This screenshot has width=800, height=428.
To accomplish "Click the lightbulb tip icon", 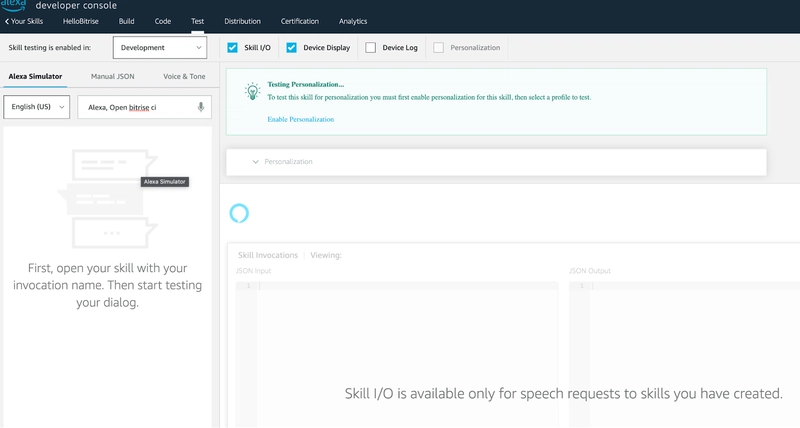I will [x=252, y=91].
